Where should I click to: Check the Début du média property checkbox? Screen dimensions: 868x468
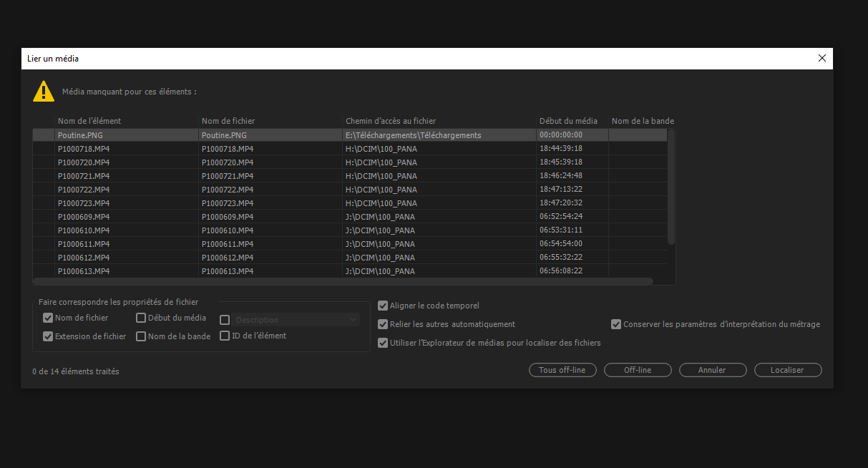coord(141,318)
